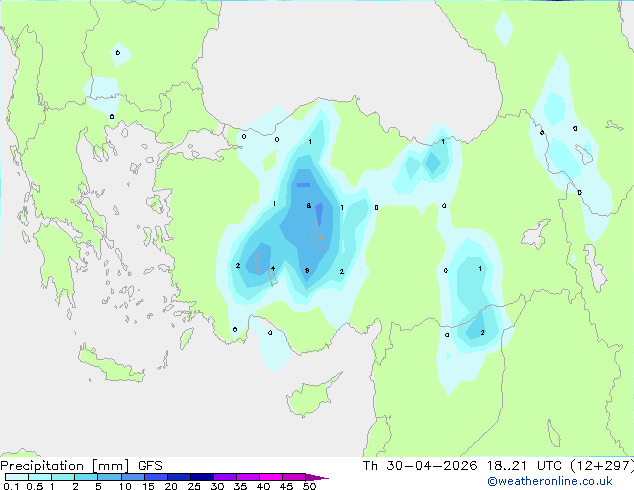Click legend scale value '25'
634x490 pixels.
pyautogui.click(x=194, y=486)
